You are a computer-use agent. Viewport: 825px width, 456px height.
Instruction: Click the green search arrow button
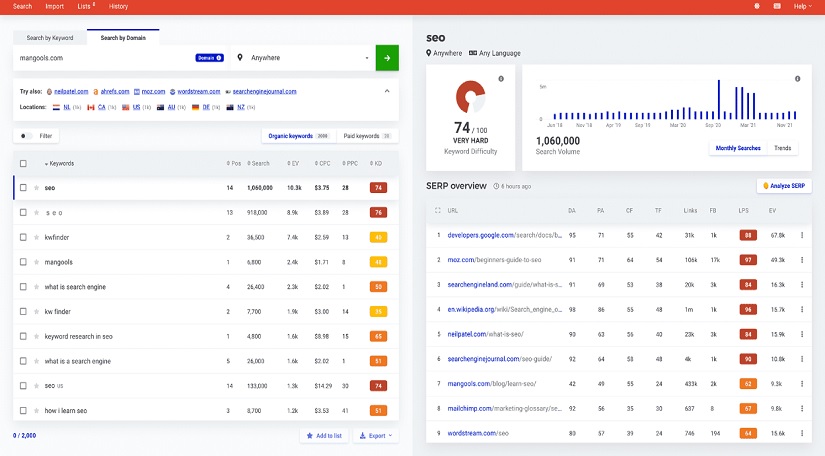tap(387, 58)
